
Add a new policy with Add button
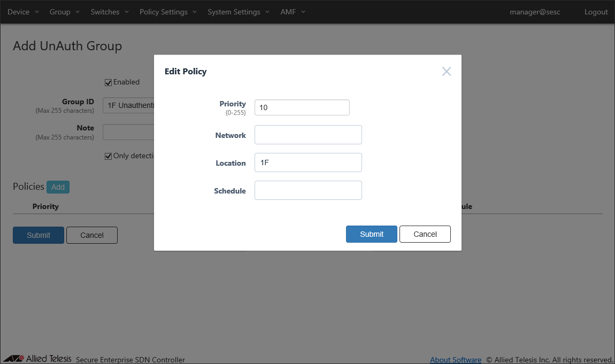[x=58, y=187]
